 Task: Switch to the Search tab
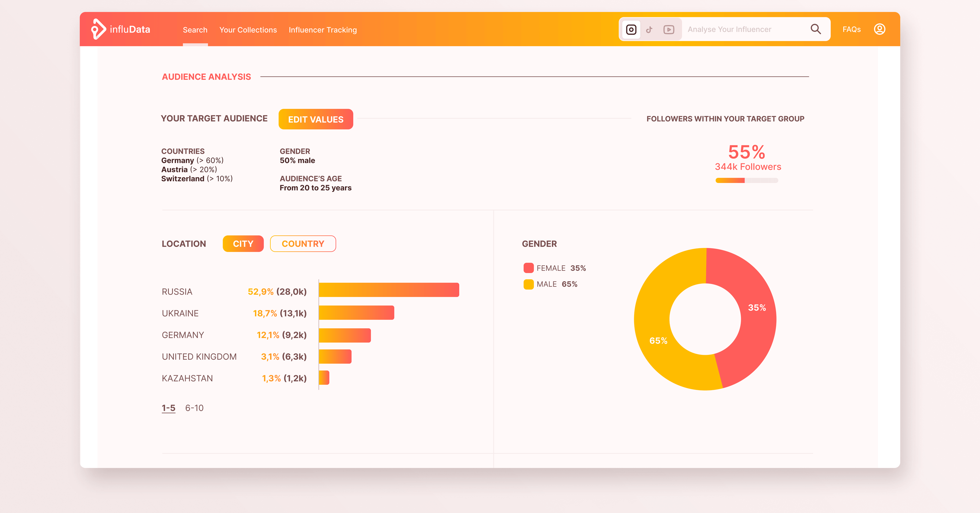[x=195, y=30]
